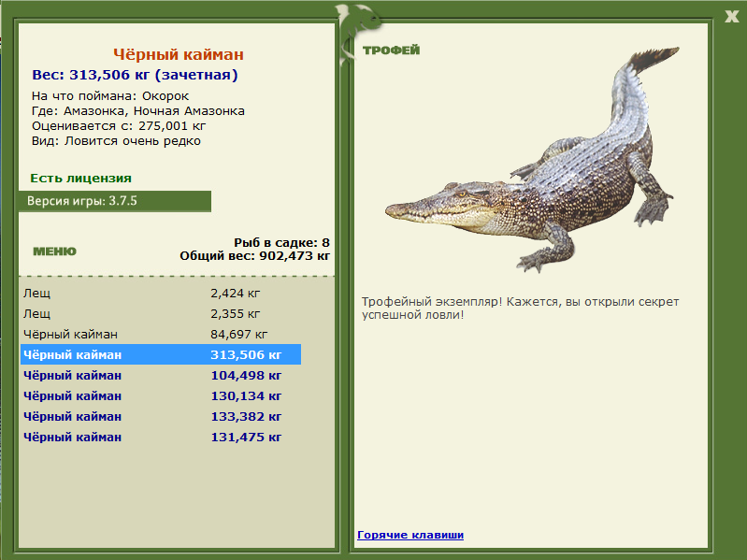Close the trophy window with the X
747x560 pixels.
(731, 17)
